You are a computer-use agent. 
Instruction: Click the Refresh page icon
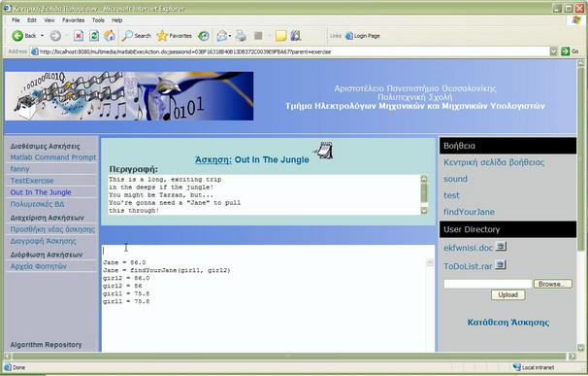[94, 36]
